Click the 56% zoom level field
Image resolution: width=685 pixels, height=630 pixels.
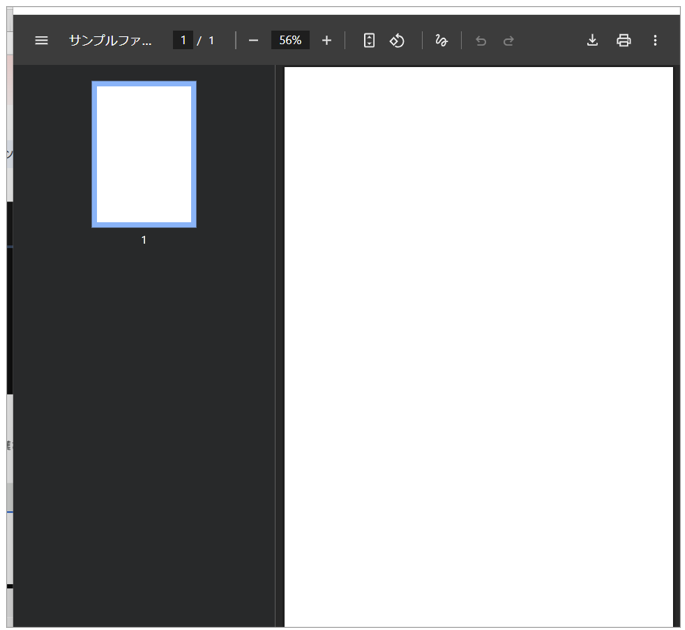(290, 41)
